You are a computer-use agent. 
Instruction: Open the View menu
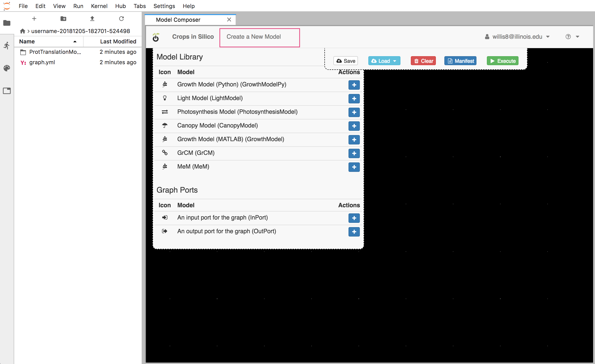(x=59, y=6)
